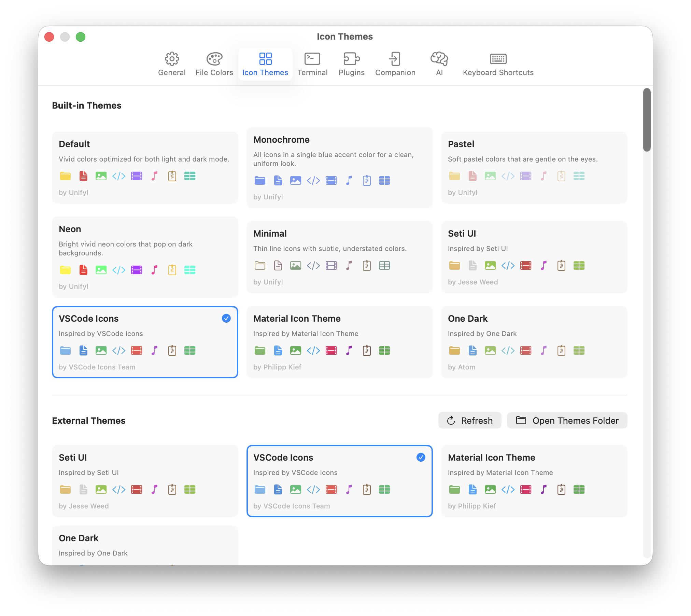Click the archive icon in external VSCode Icons theme
Screen dimensions: 691x616
point(367,490)
